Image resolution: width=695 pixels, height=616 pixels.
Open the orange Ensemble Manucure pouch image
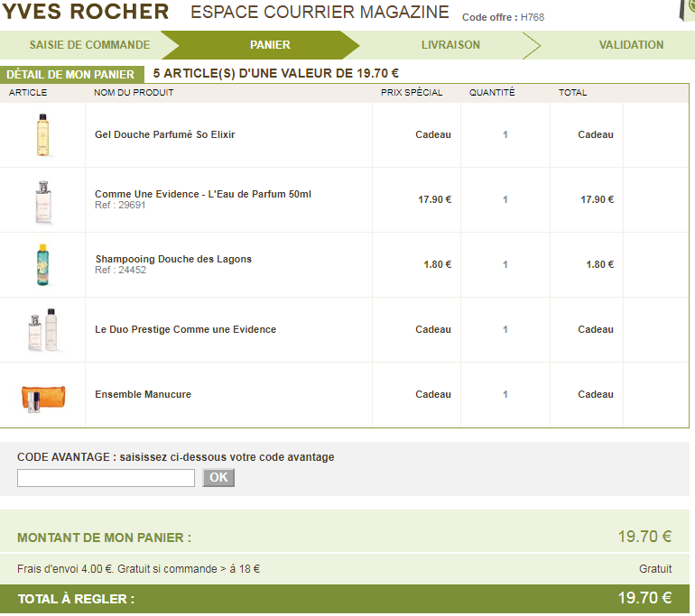(42, 395)
